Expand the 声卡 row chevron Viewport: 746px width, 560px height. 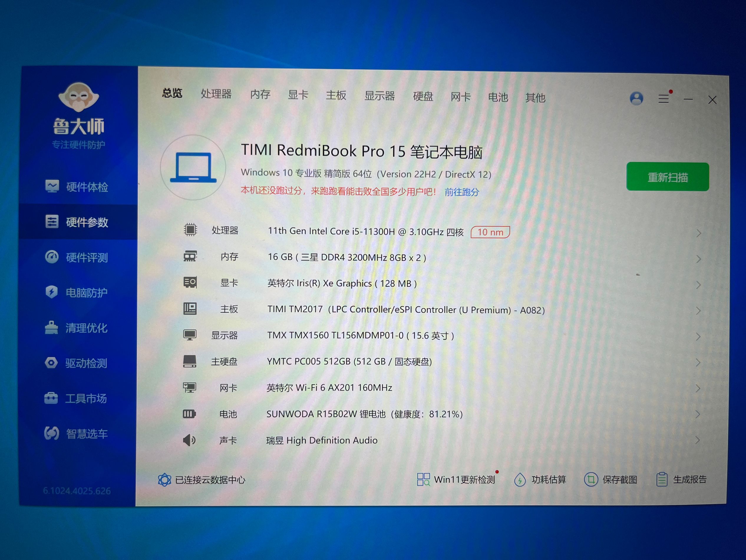pyautogui.click(x=697, y=440)
